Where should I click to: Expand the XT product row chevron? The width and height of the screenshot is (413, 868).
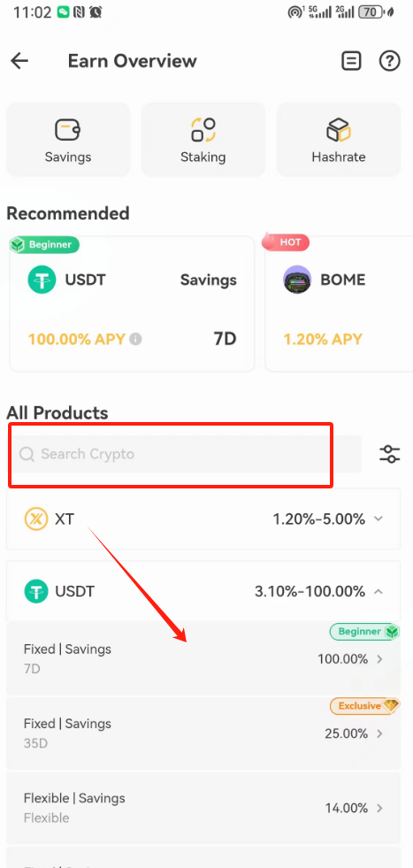pyautogui.click(x=379, y=518)
